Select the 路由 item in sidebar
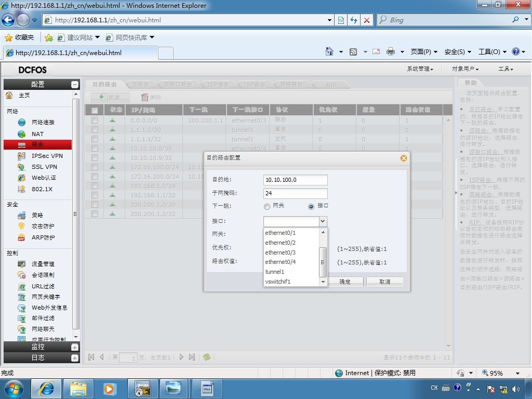 37,144
